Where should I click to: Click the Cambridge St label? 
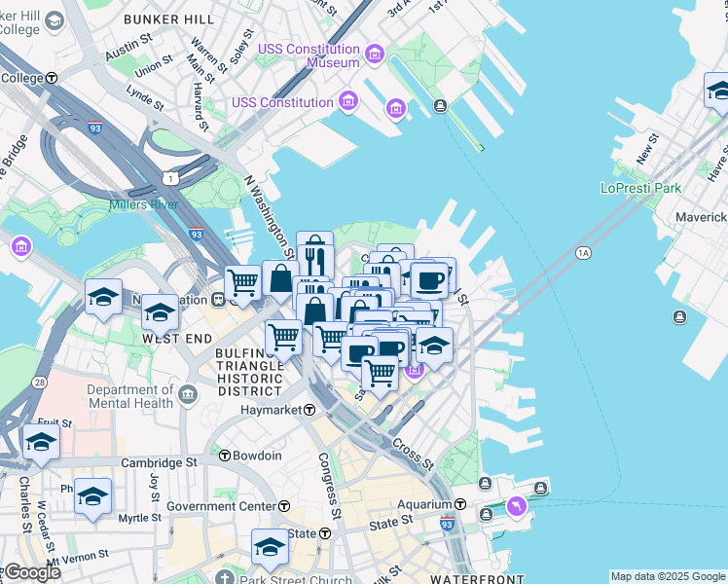pos(160,463)
